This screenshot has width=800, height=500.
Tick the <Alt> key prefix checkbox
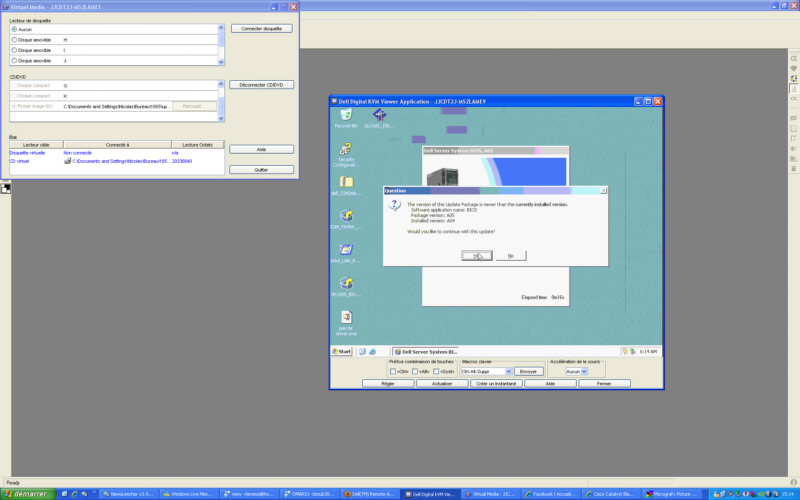415,371
